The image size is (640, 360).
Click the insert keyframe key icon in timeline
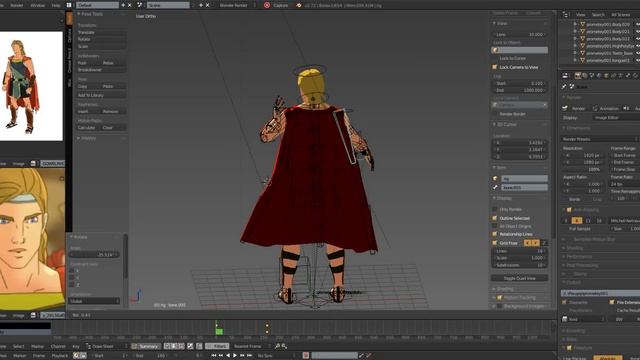(361, 356)
